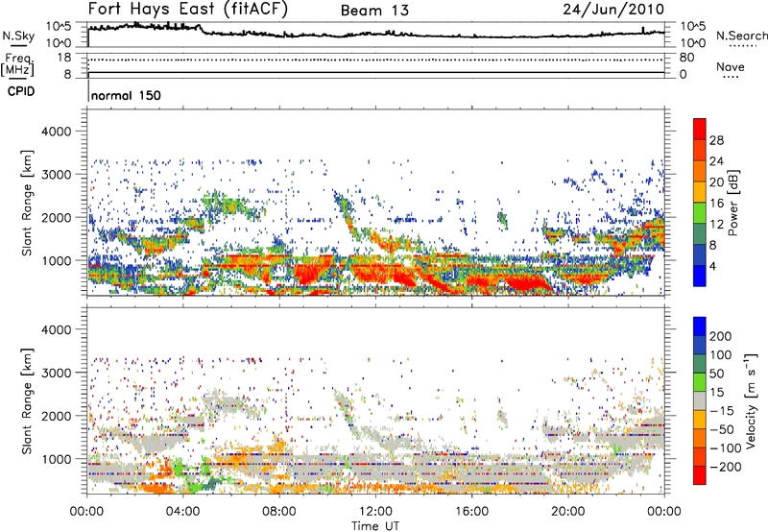Viewport: 768px width, 532px height.
Task: Click the 'N.Sky' legend label
Action: click(18, 36)
